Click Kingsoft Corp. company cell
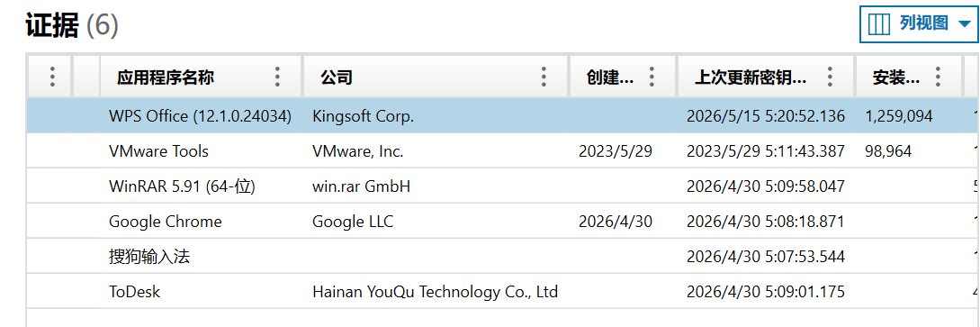Viewport: 980px width, 327px height. click(x=364, y=116)
